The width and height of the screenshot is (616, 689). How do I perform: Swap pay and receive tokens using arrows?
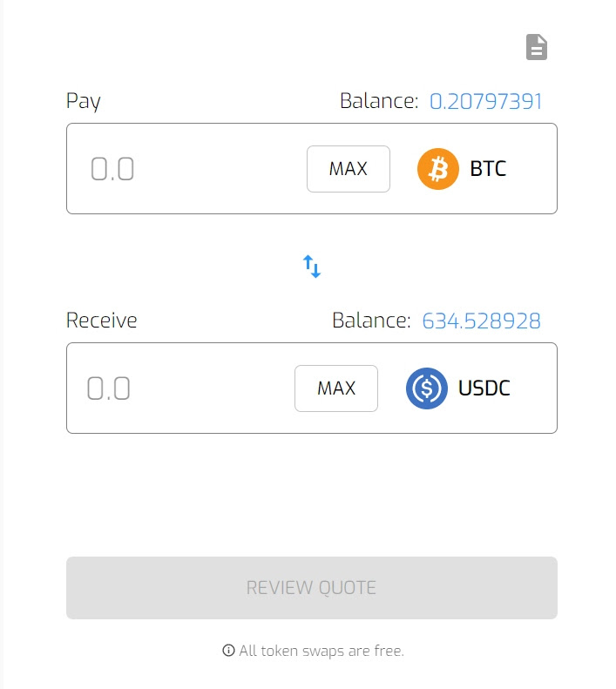click(312, 266)
